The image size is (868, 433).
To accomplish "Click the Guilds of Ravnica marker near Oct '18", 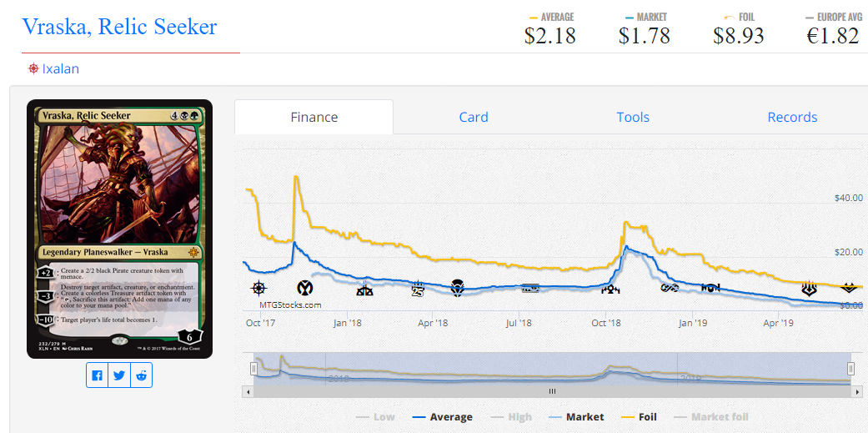I will pyautogui.click(x=610, y=289).
